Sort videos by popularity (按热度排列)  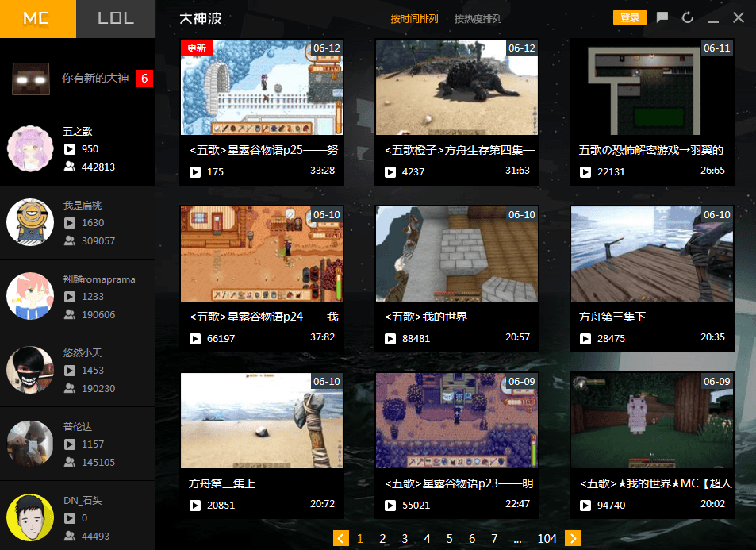click(x=478, y=19)
